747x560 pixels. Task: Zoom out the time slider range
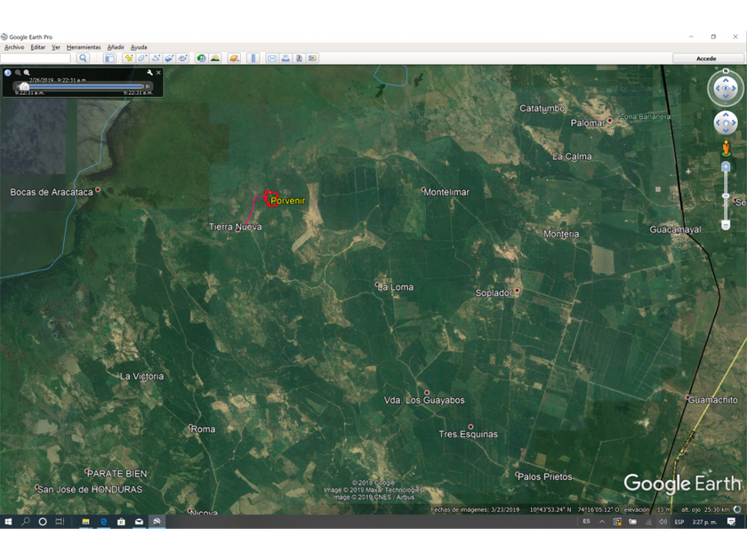(18, 72)
